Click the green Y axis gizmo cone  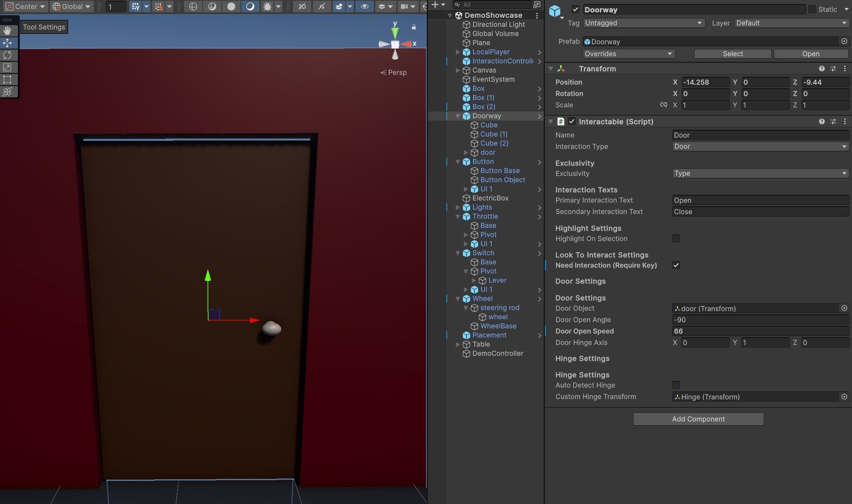(x=395, y=33)
